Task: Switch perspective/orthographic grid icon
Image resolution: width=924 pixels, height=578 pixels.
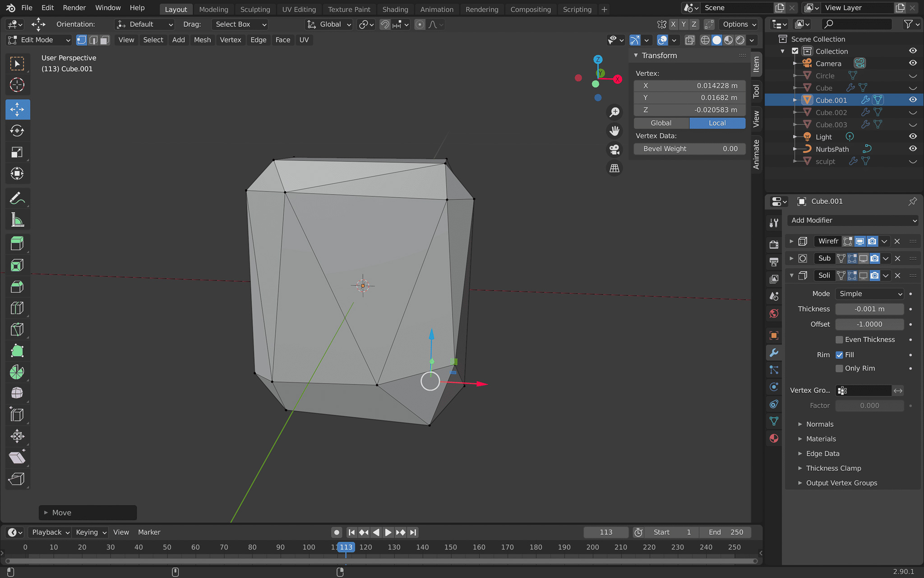Action: click(x=614, y=168)
